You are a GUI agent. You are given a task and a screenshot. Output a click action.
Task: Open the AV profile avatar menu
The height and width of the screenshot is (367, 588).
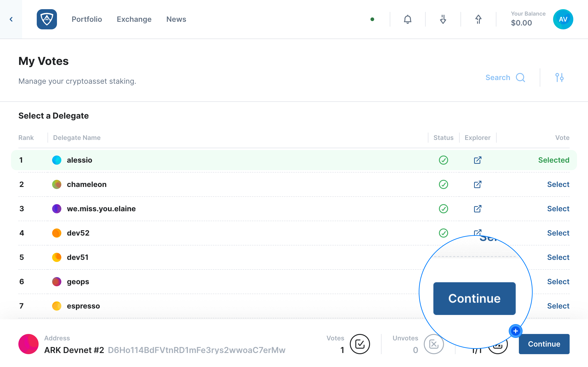[563, 19]
